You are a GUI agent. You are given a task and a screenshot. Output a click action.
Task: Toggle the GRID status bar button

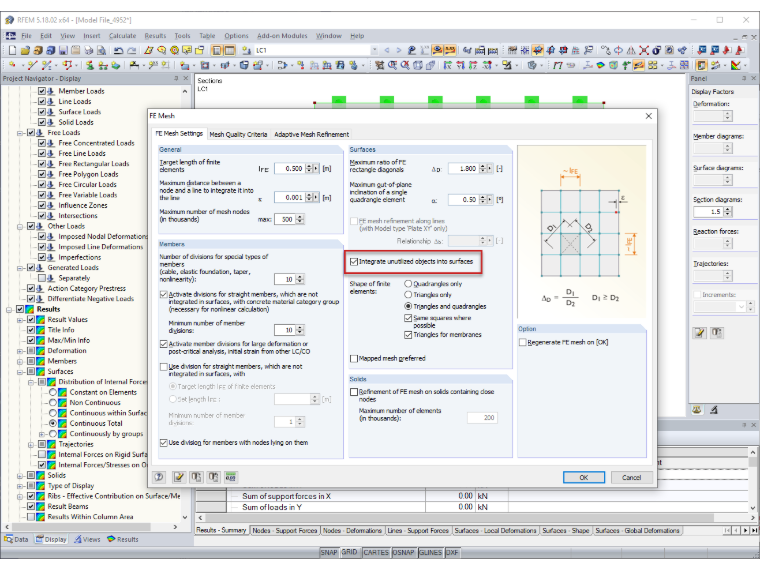[x=349, y=553]
